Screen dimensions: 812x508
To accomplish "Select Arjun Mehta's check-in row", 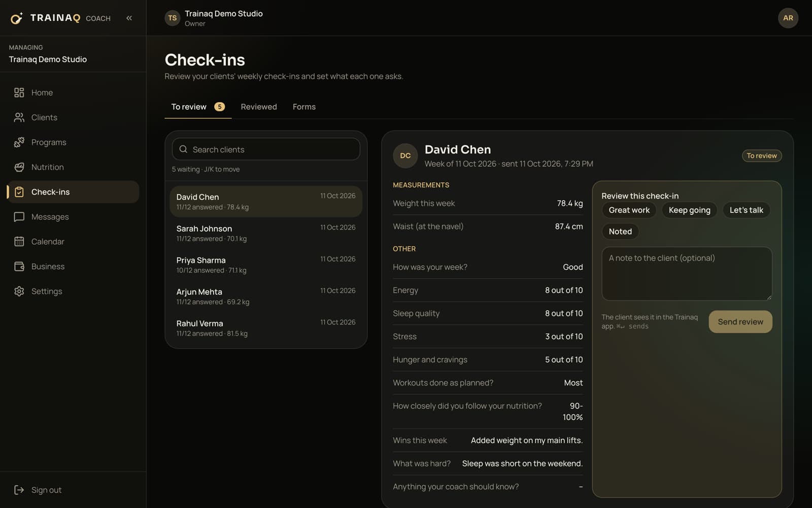I will pyautogui.click(x=266, y=296).
